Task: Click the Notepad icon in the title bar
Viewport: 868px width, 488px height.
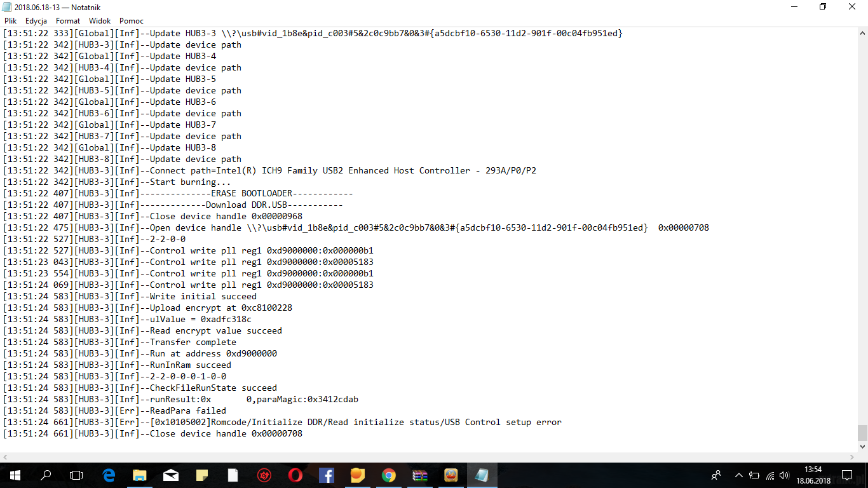Action: point(6,7)
